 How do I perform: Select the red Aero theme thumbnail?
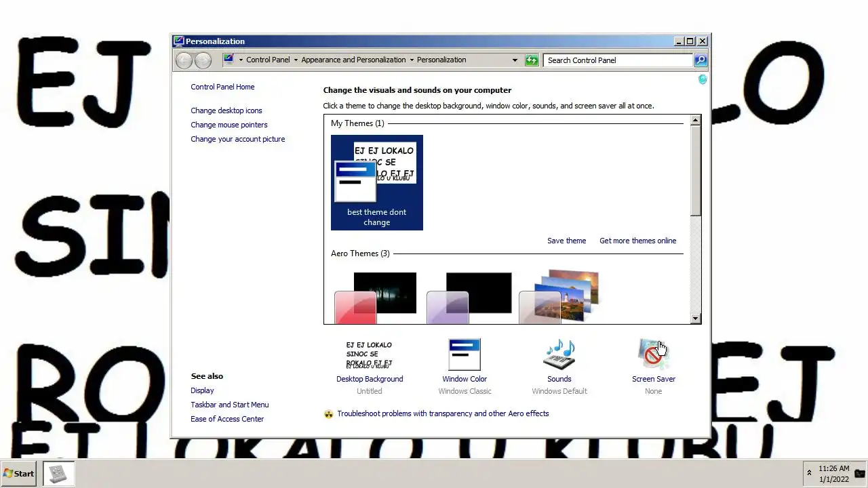tap(376, 298)
